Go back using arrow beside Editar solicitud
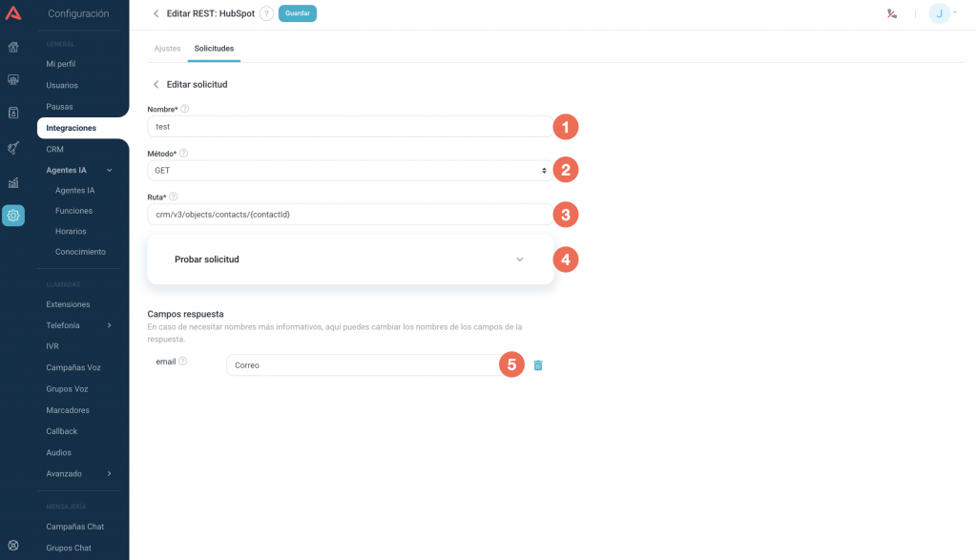 [156, 84]
